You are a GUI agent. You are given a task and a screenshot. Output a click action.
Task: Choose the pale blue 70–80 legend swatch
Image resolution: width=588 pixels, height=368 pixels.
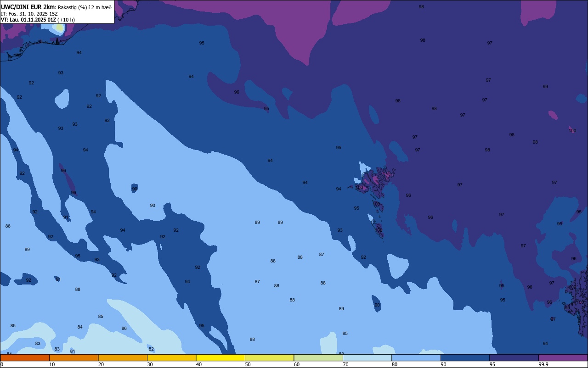[x=367, y=357]
